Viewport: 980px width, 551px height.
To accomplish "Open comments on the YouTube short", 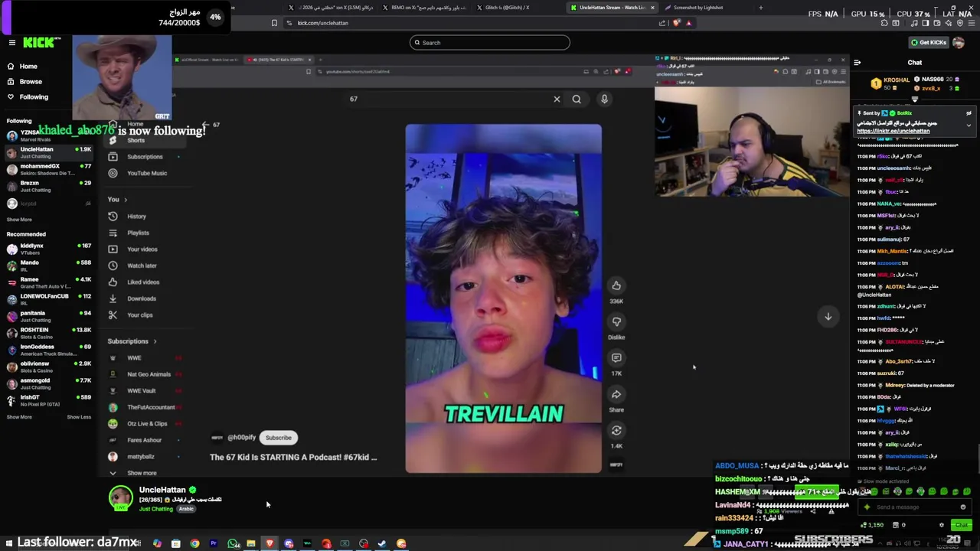I will pos(616,357).
